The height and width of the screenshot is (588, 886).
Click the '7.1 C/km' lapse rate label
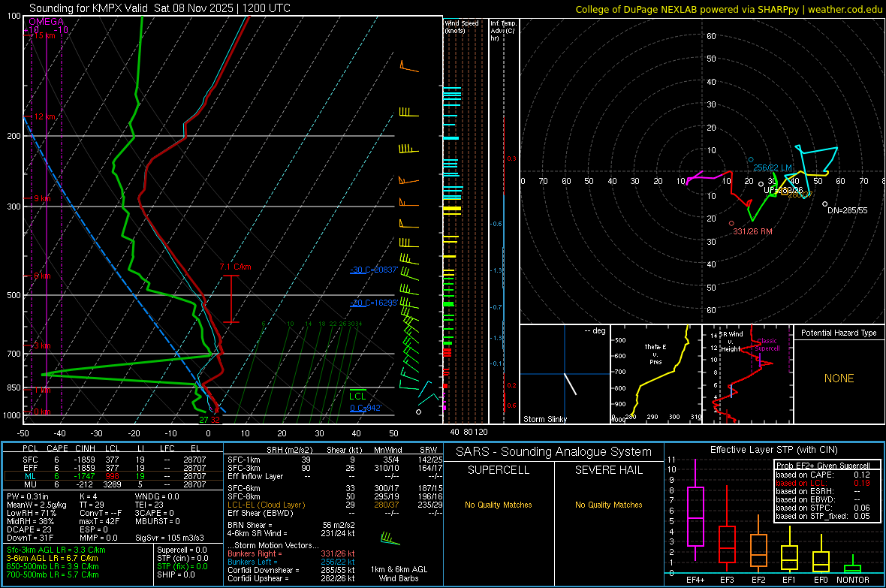pos(235,267)
